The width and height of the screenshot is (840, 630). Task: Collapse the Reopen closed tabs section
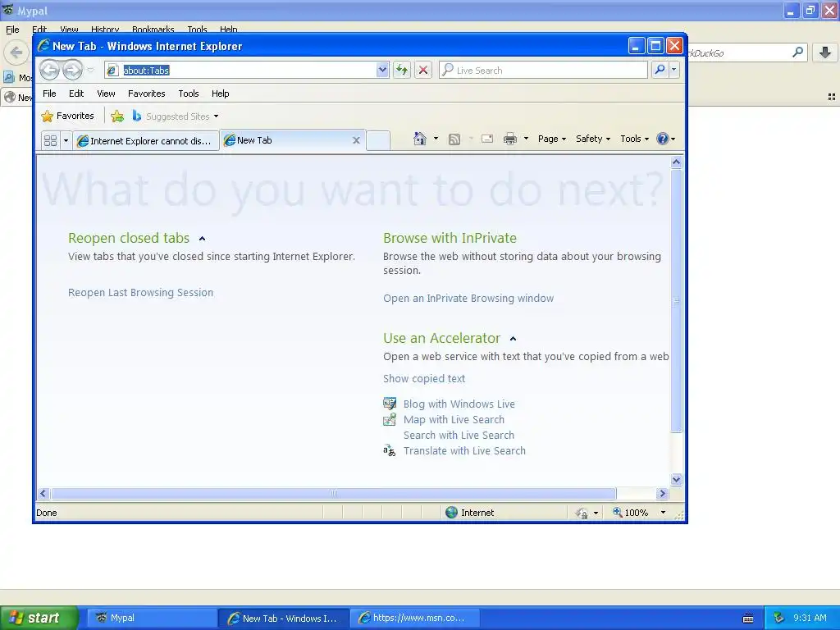click(x=202, y=239)
